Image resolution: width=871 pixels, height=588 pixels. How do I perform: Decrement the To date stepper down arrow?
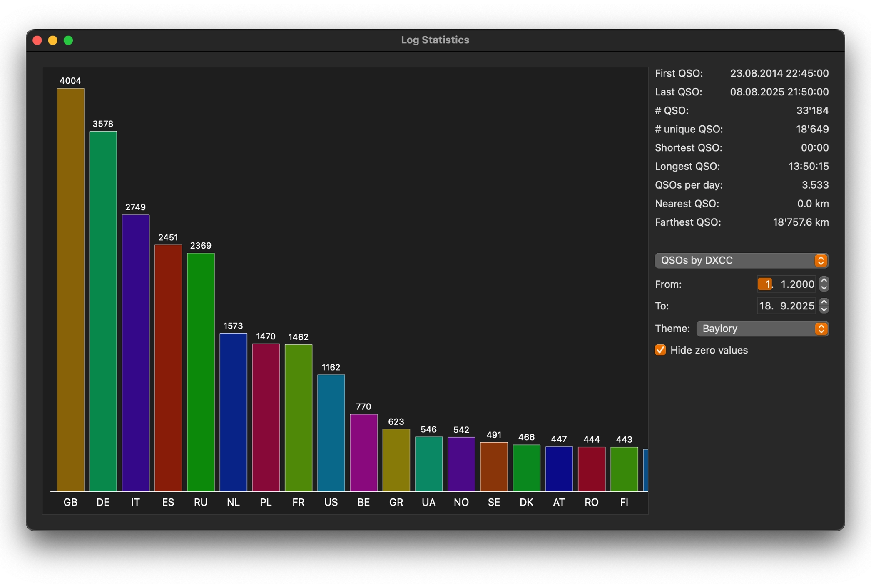824,310
